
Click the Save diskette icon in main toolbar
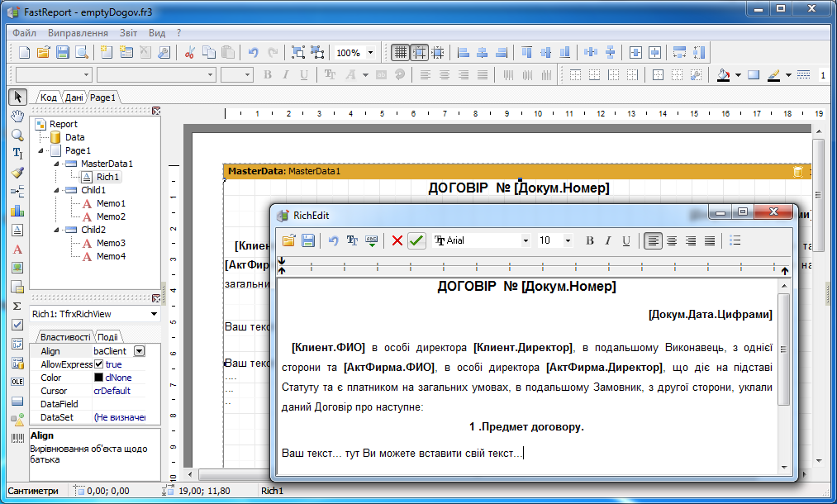(x=63, y=53)
